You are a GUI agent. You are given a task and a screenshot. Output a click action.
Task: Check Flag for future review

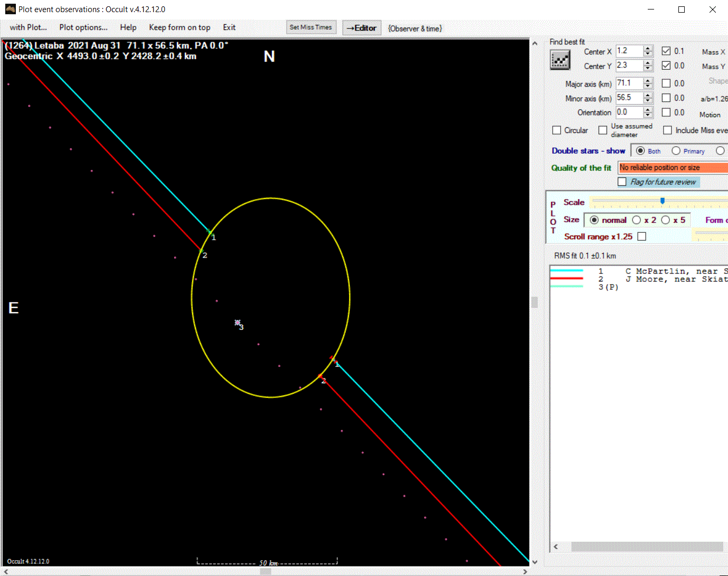click(x=622, y=182)
